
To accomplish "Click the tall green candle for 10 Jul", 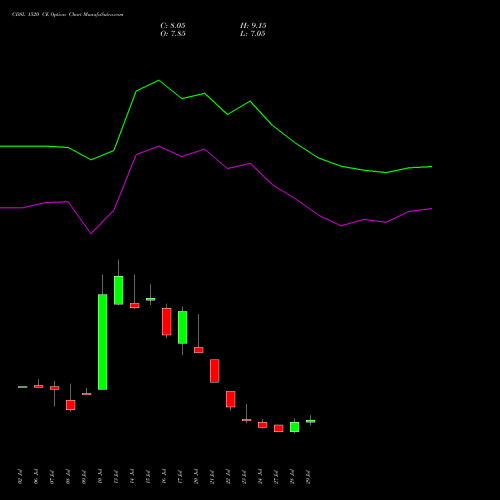I will (103, 342).
